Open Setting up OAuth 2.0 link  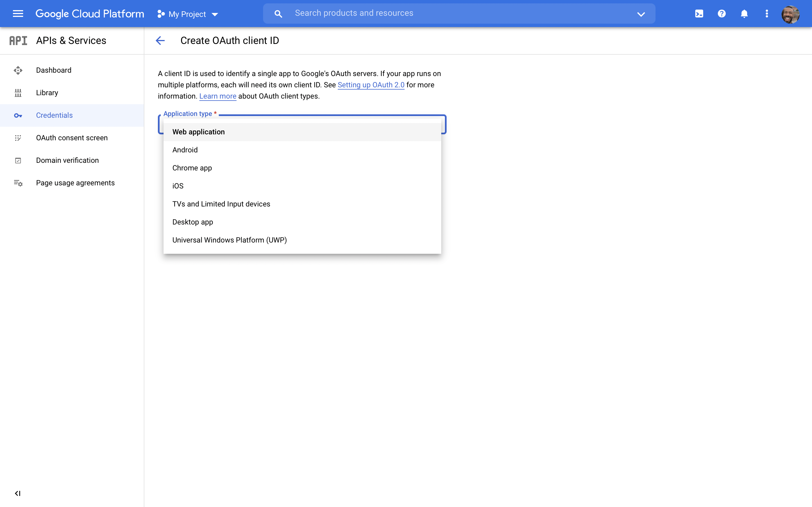point(371,85)
